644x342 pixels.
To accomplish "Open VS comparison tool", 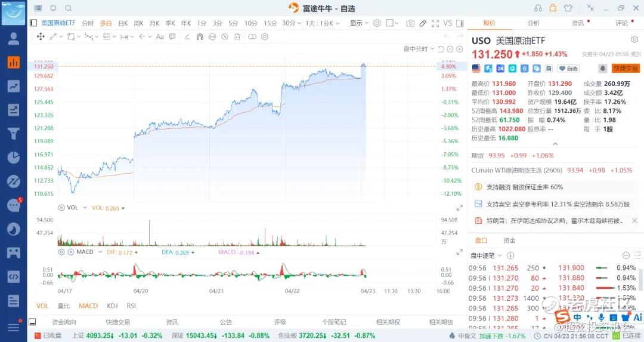I will coord(448,23).
